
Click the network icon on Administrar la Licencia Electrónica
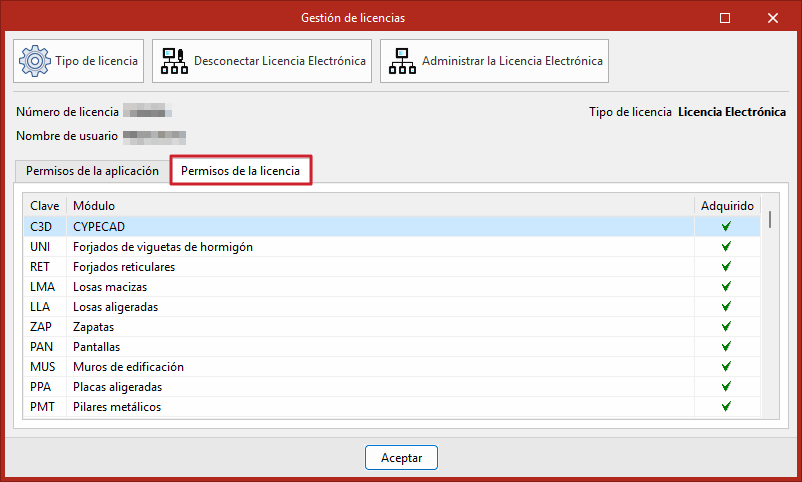point(403,61)
